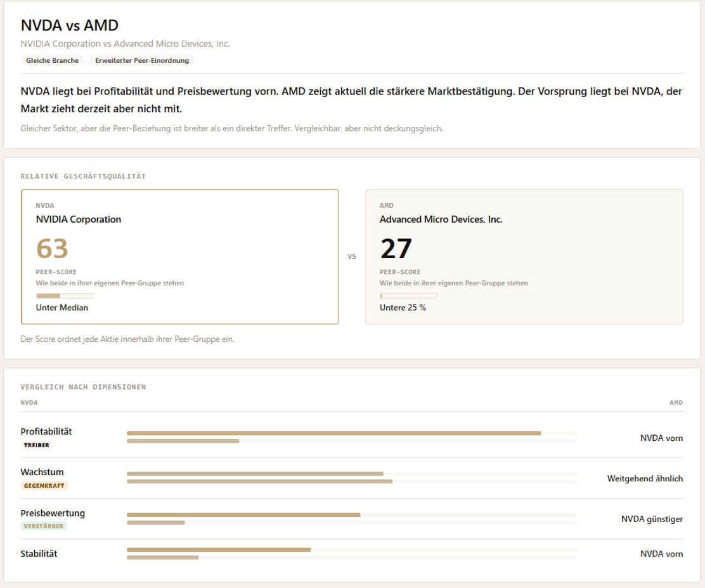
Task: Click 'Unter Median' label
Action: [62, 308]
